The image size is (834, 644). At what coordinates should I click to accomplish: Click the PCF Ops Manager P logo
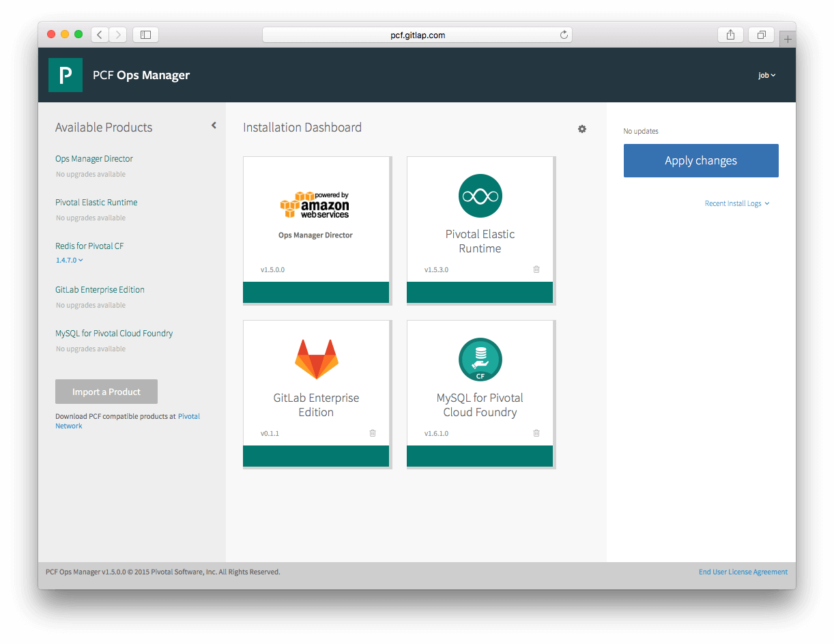(66, 75)
